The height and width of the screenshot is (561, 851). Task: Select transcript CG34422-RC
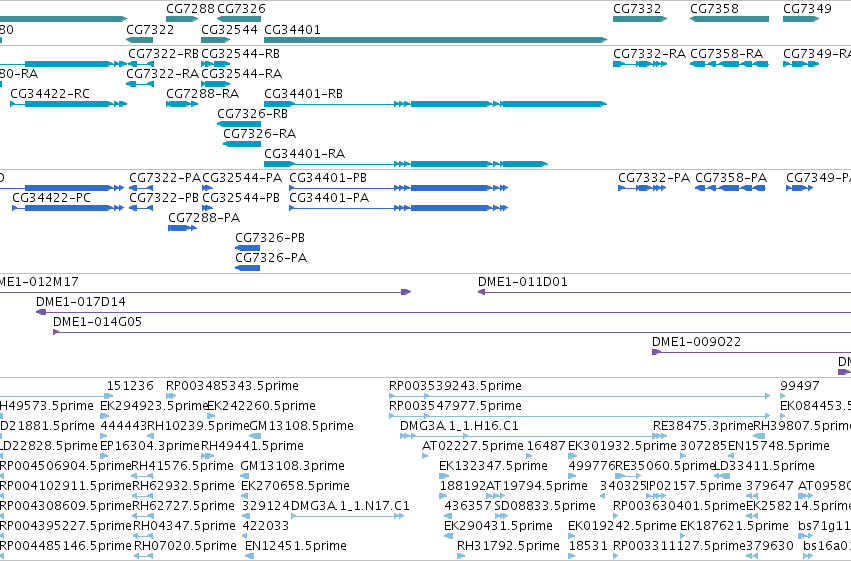(68, 104)
